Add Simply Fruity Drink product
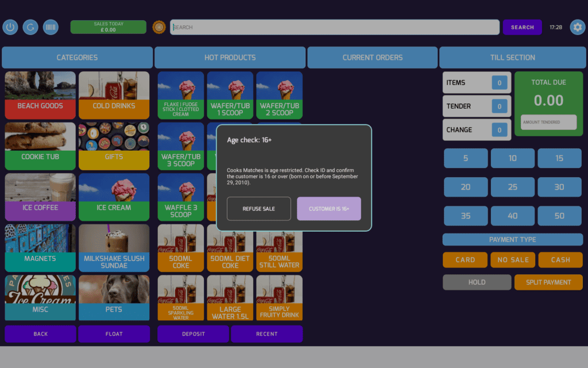The image size is (588, 368). click(x=280, y=298)
